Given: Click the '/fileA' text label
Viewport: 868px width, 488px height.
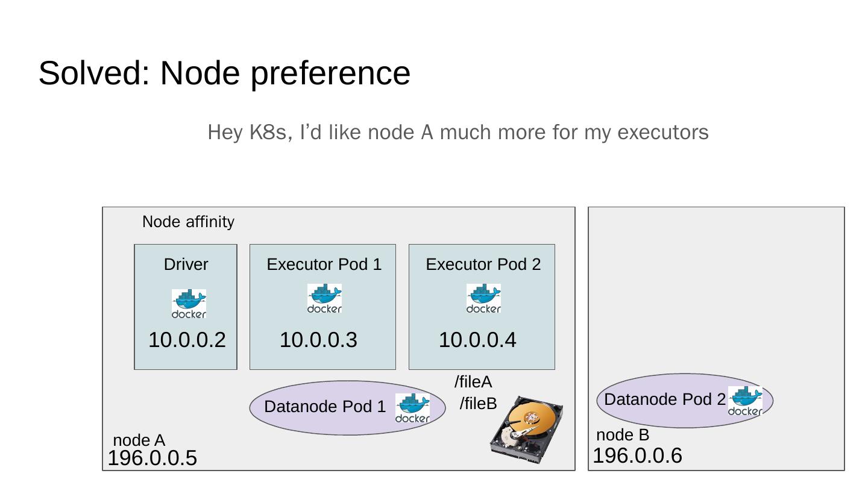Looking at the screenshot, I should 473,382.
